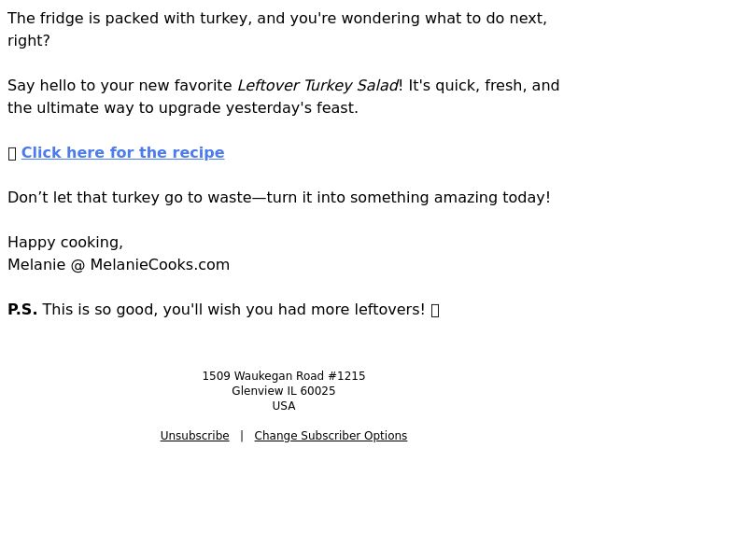
Task: Click the Unsubscribe link
Action: 194,436
